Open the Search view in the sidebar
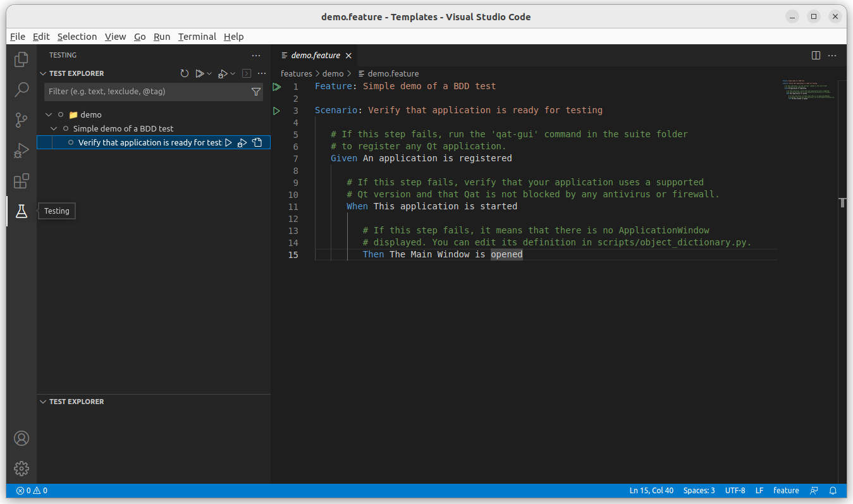The image size is (853, 504). point(21,89)
